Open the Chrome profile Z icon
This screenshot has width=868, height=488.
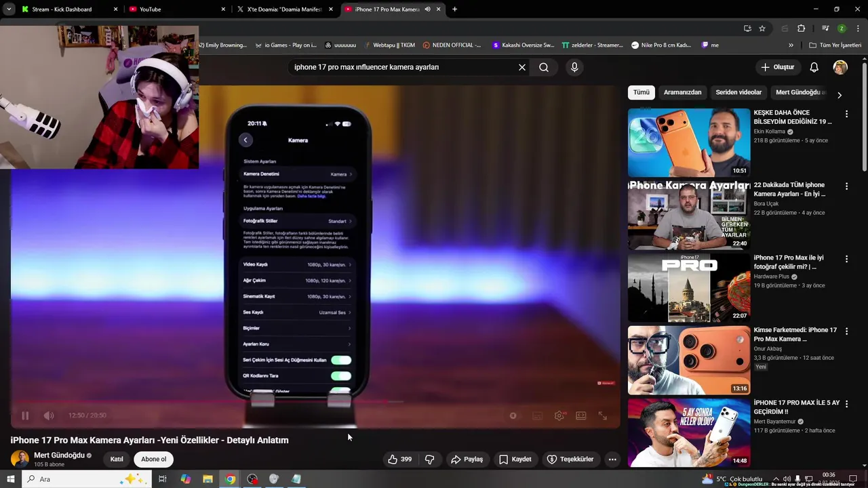point(842,28)
